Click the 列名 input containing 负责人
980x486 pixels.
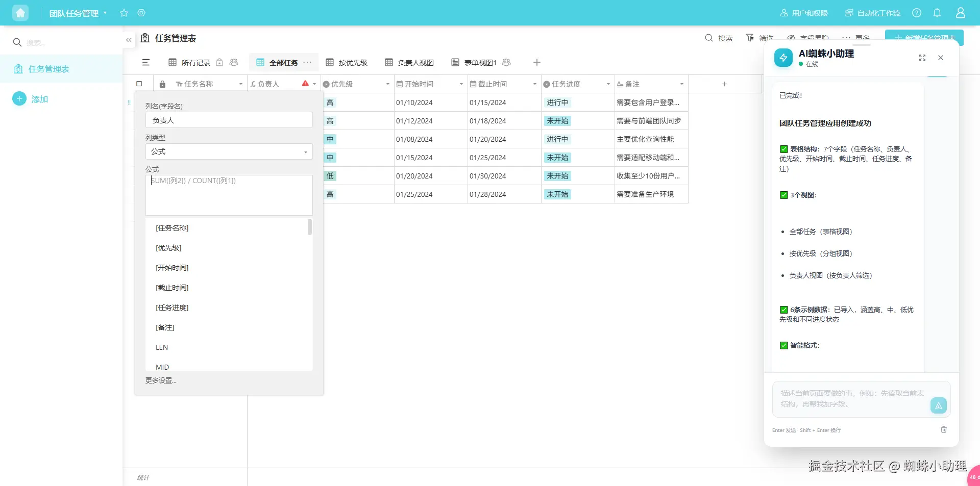pos(229,120)
